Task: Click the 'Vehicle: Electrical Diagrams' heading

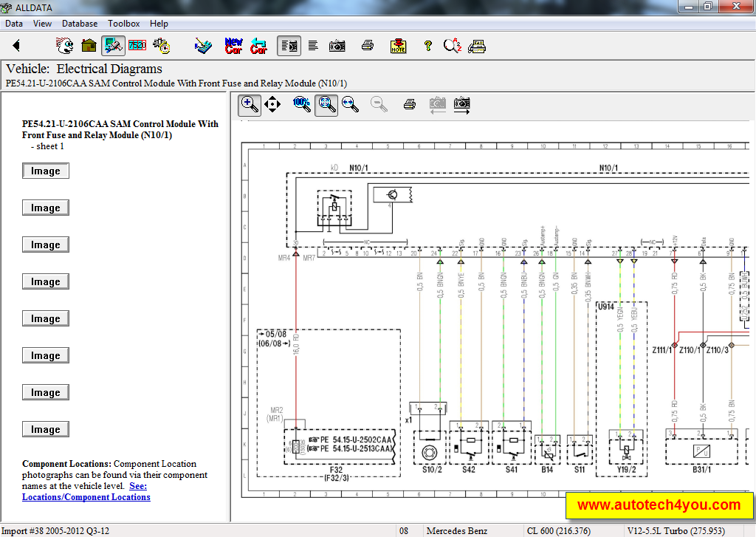Action: [x=84, y=69]
